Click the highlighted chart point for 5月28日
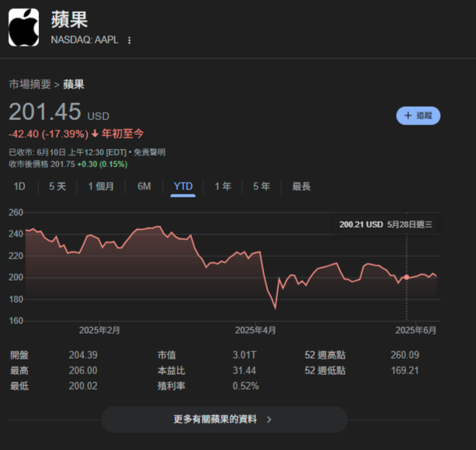This screenshot has width=476, height=450. pyautogui.click(x=407, y=277)
